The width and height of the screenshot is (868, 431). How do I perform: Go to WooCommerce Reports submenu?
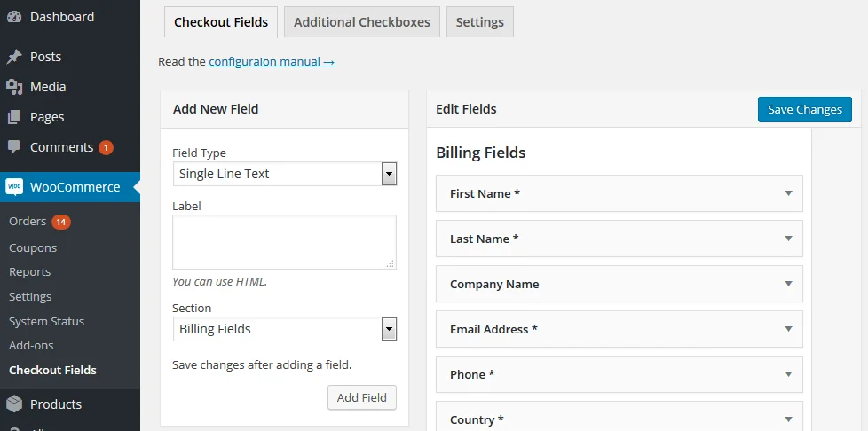(30, 271)
